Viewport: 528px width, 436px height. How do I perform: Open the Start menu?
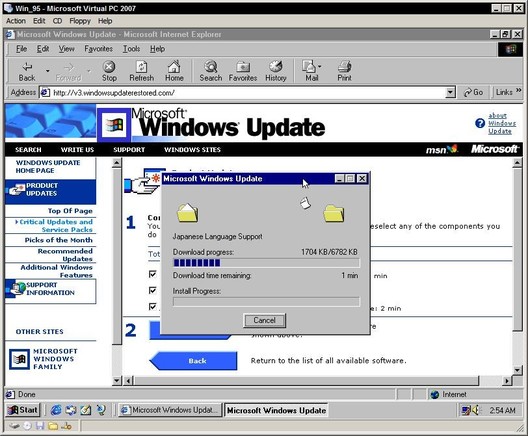click(x=23, y=410)
